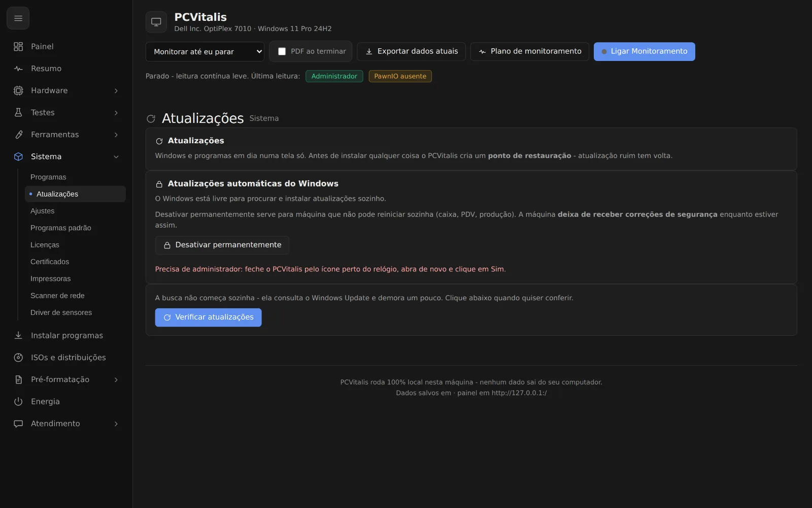Open the Monitorar até eu parar dropdown

point(205,51)
